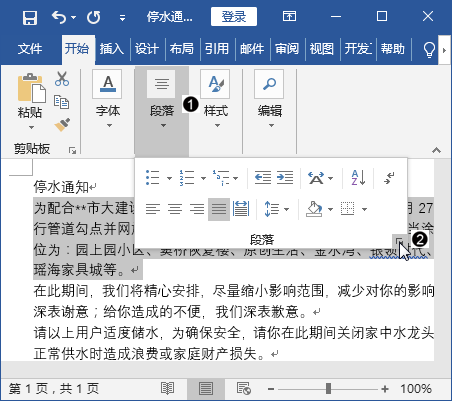Switch to the 视图 tab
Viewport: 452px width, 401px height.
[322, 49]
